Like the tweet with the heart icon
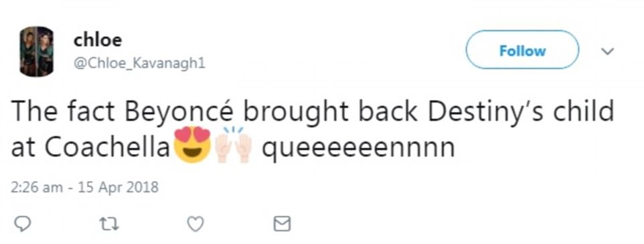The height and width of the screenshot is (244, 644). (x=195, y=224)
